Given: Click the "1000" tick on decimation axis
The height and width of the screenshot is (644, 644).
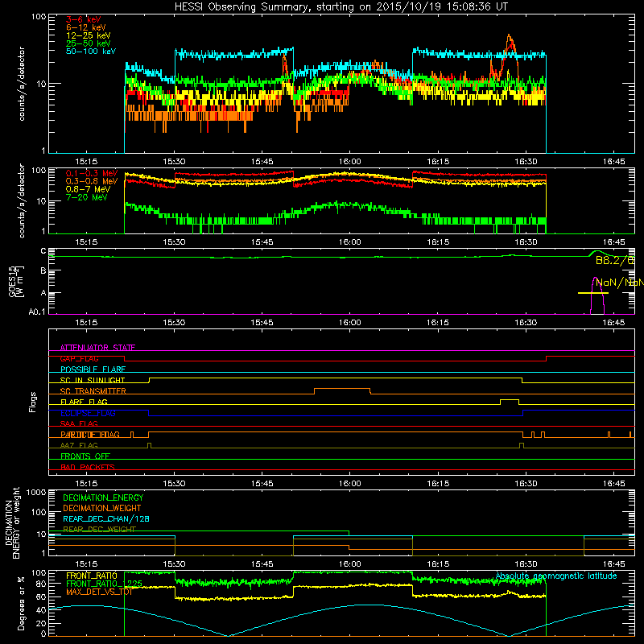Looking at the screenshot, I should pos(36,492).
